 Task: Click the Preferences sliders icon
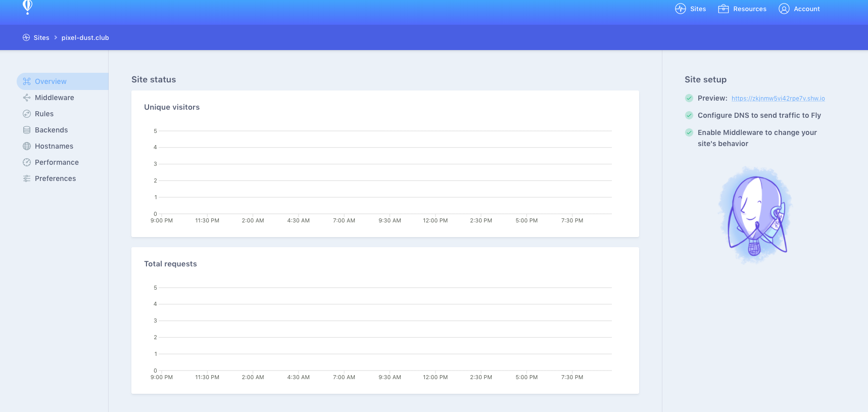27,178
